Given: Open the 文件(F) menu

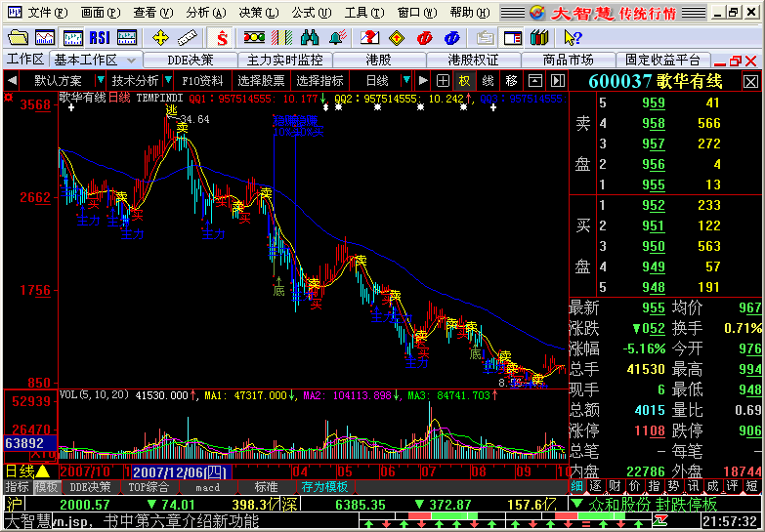Looking at the screenshot, I should tap(48, 12).
